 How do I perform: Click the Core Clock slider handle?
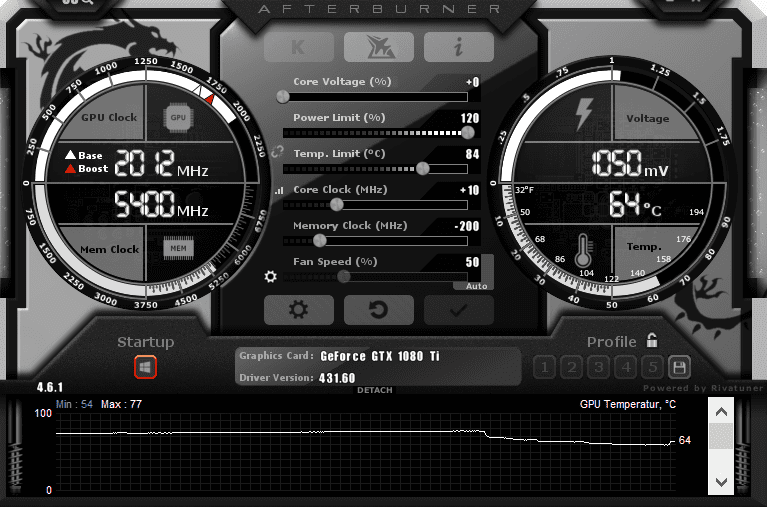point(337,205)
